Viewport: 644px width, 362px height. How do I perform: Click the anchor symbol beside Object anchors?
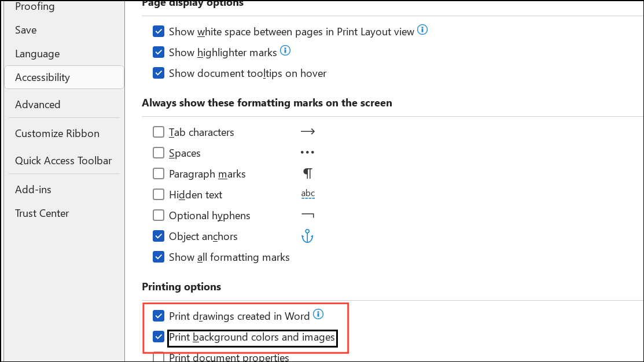(x=307, y=236)
